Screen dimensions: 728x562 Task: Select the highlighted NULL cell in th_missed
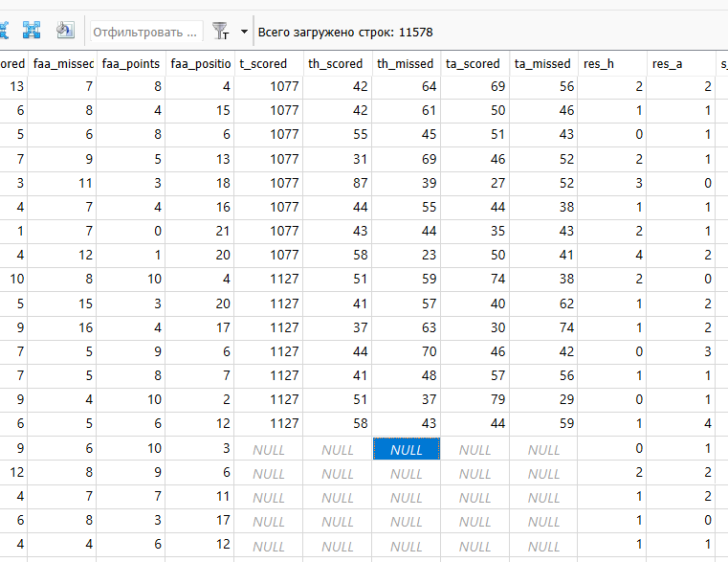tap(407, 449)
